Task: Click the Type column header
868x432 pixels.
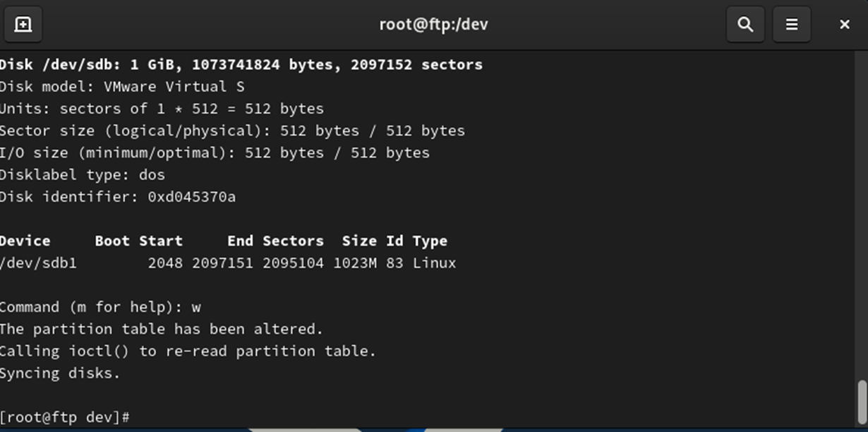Action: (x=430, y=241)
